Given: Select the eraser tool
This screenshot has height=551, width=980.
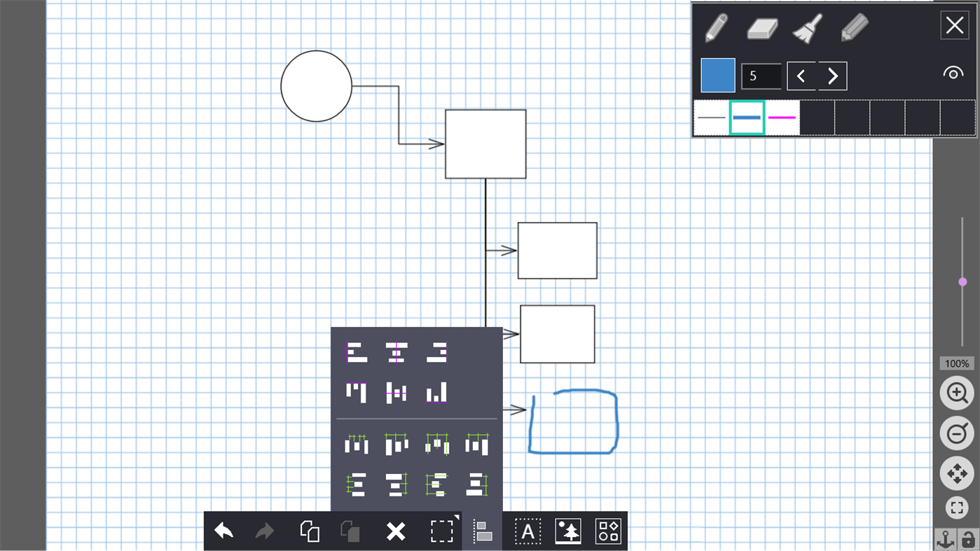Looking at the screenshot, I should pyautogui.click(x=761, y=28).
